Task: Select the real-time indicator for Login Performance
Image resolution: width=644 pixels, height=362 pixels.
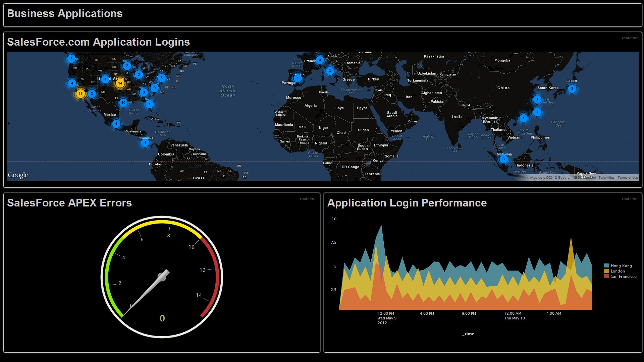Action: (x=628, y=200)
